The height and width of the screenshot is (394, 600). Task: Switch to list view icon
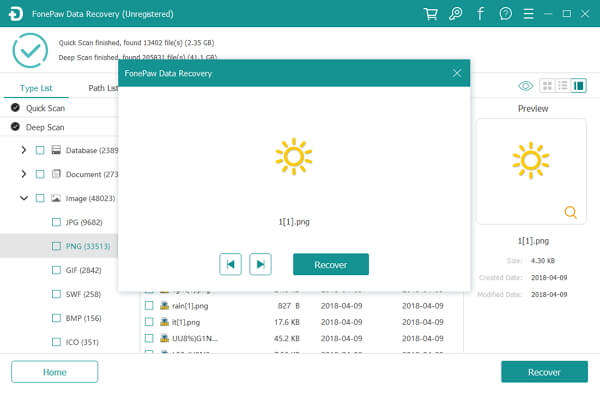tap(563, 85)
